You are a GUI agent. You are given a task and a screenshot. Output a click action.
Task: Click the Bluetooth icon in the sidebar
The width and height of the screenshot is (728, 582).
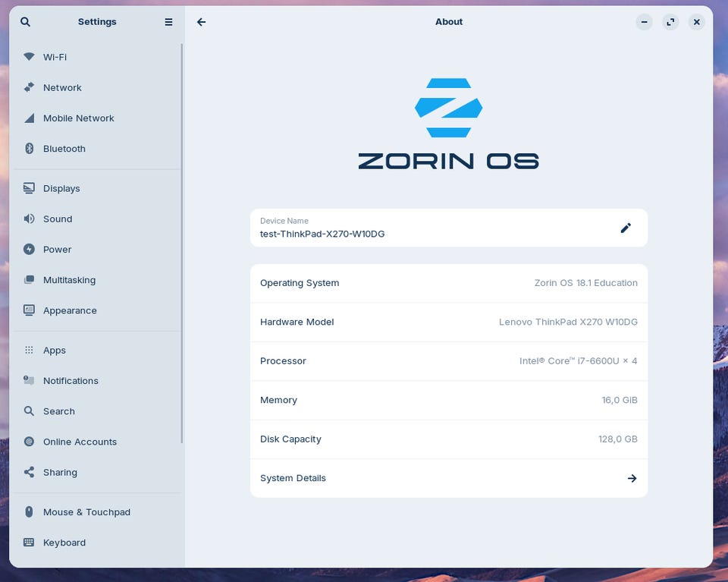[29, 149]
